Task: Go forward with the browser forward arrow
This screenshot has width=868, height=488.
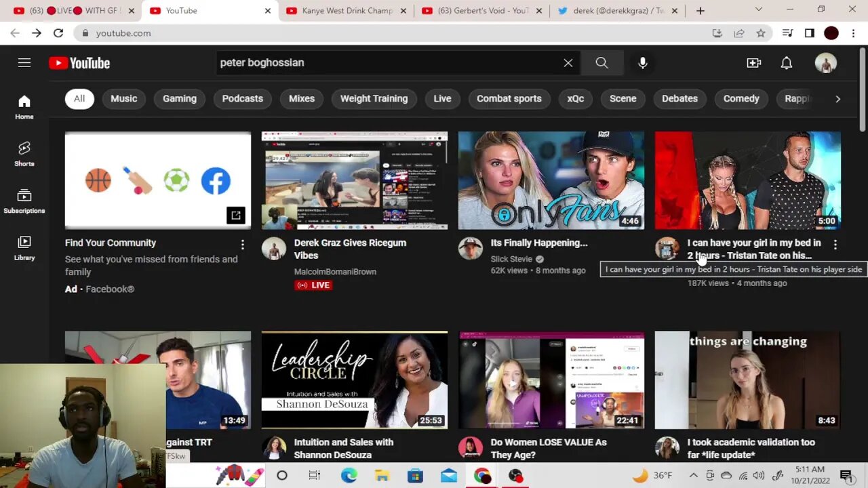Action: pos(37,33)
